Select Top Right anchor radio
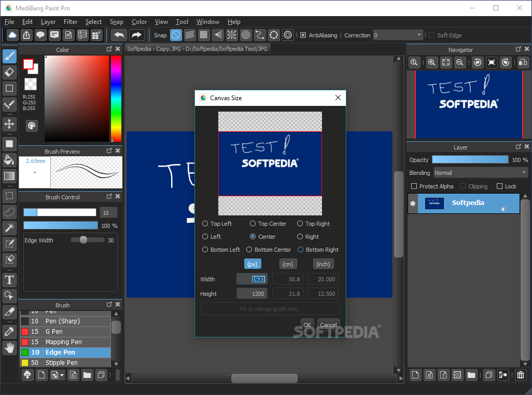 coord(300,224)
